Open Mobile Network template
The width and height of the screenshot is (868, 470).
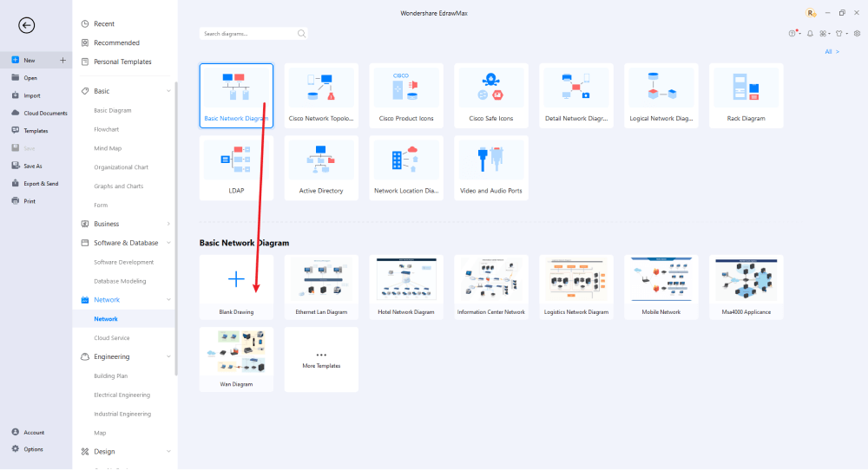point(661,287)
